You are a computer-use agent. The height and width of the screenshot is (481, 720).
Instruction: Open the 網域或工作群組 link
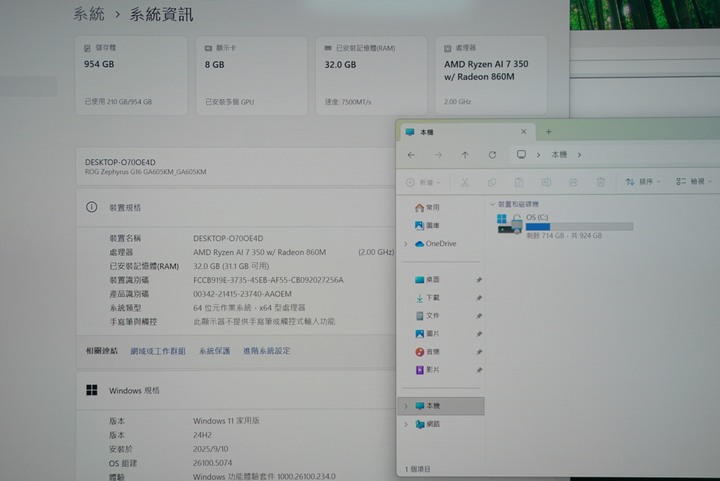coord(158,351)
